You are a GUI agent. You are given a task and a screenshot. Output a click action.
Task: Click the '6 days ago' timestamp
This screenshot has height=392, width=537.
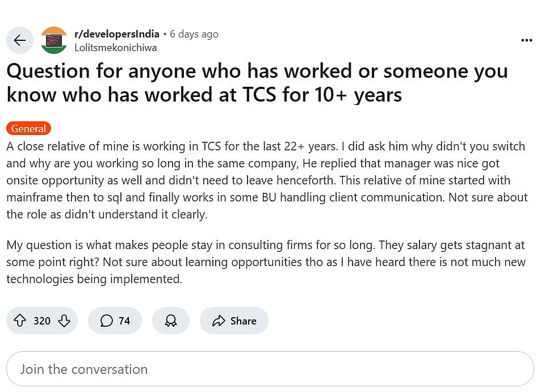[194, 34]
